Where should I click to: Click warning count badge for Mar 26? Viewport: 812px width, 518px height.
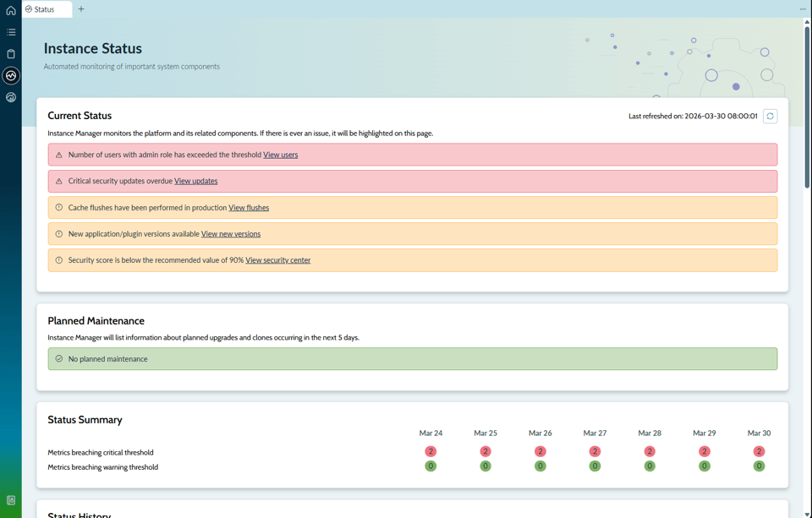click(540, 466)
